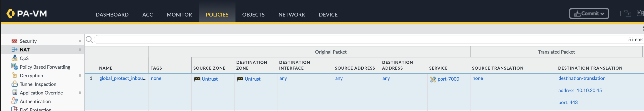Viewport: 644px width, 111px height.
Task: Click the config changes icon at far right
Action: click(x=640, y=13)
